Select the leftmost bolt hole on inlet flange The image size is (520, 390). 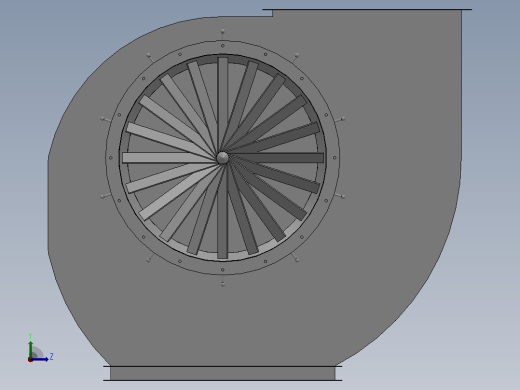[x=111, y=158]
